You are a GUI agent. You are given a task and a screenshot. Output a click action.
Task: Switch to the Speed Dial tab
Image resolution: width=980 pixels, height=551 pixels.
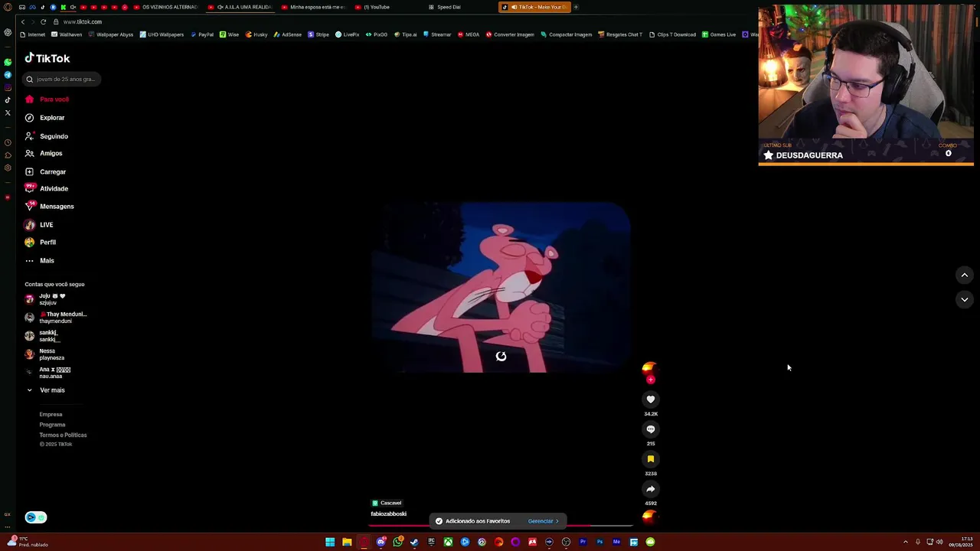445,7
